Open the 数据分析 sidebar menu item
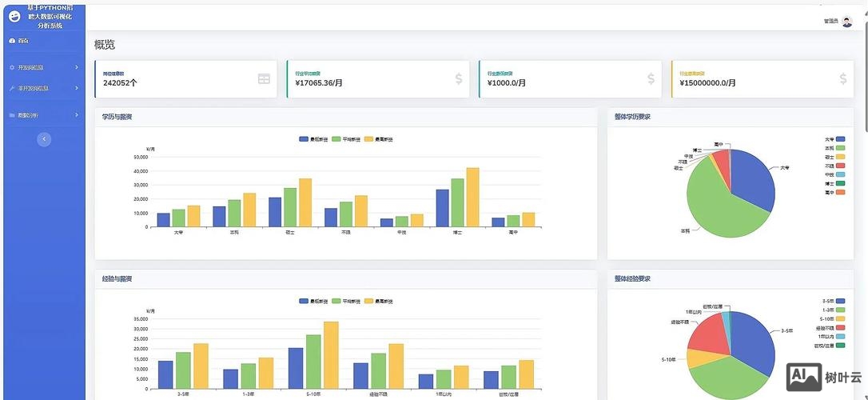The width and height of the screenshot is (868, 400). click(x=28, y=115)
